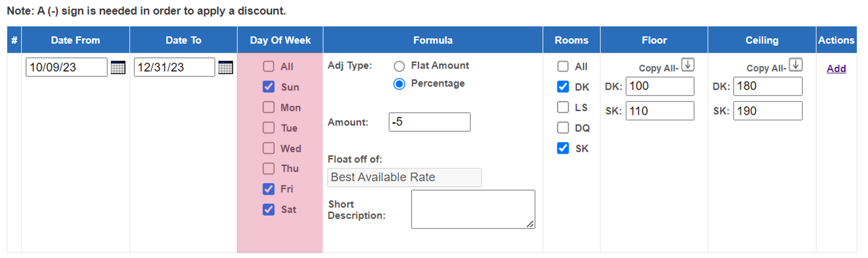
Task: Click the Floor DK field 100
Action: 660,86
